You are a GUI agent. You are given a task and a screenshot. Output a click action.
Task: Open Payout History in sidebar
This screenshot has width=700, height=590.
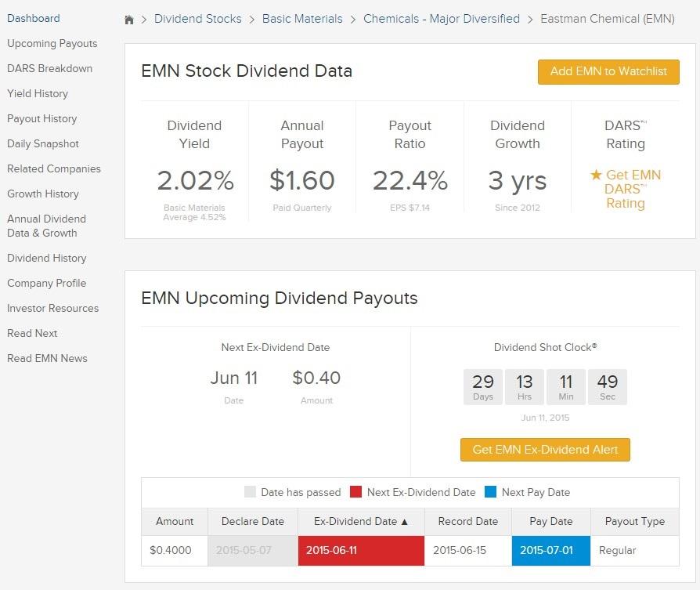(42, 118)
